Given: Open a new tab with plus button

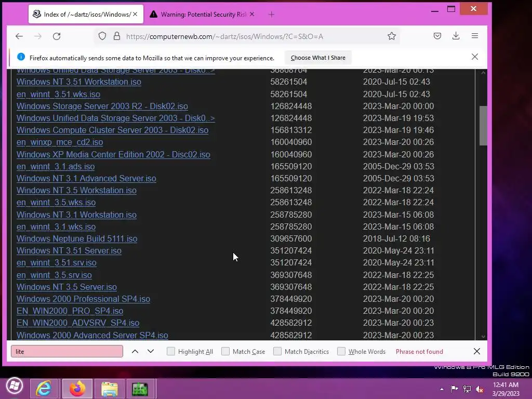Looking at the screenshot, I should pyautogui.click(x=271, y=14).
